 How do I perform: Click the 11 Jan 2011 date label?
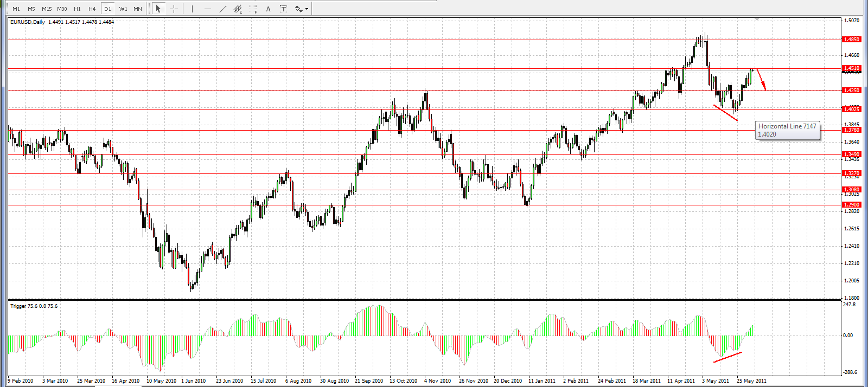click(x=542, y=381)
